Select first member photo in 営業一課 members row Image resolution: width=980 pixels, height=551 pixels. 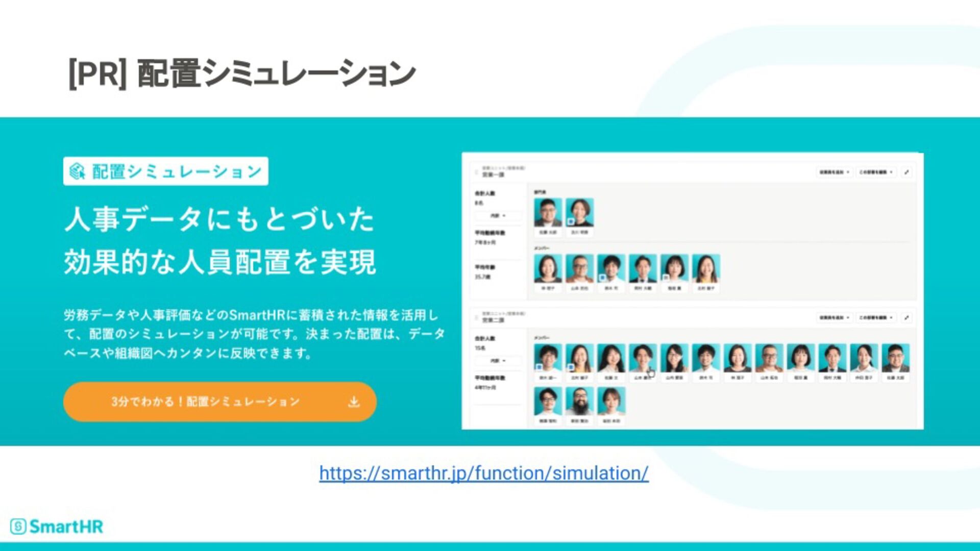click(548, 268)
